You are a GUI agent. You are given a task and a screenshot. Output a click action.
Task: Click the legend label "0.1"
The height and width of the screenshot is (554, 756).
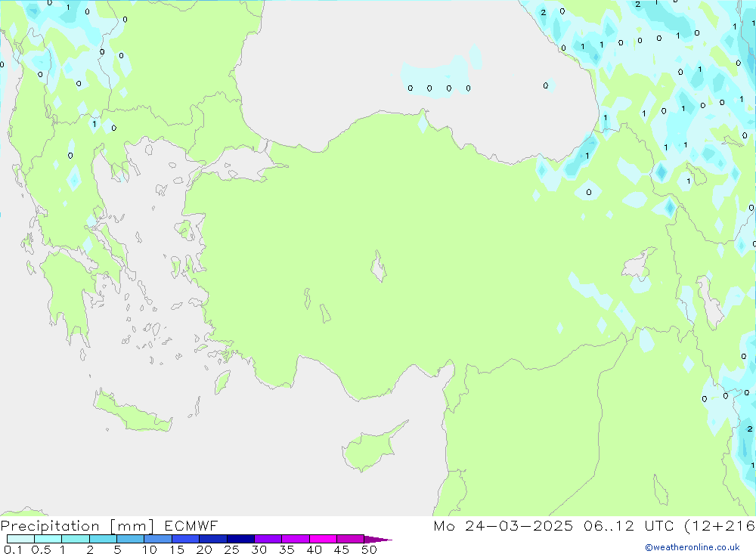(x=13, y=549)
